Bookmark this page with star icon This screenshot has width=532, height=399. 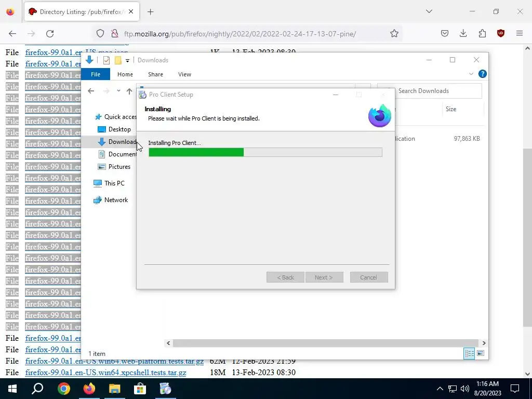[394, 34]
